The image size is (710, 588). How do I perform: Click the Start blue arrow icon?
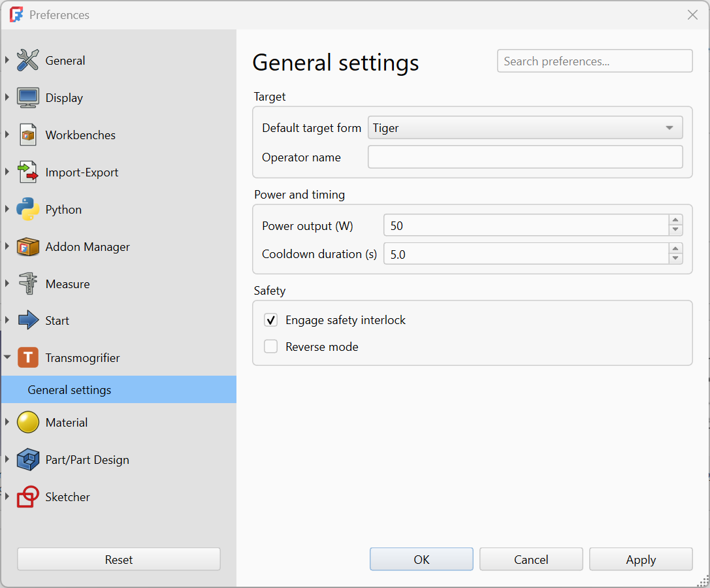(28, 320)
